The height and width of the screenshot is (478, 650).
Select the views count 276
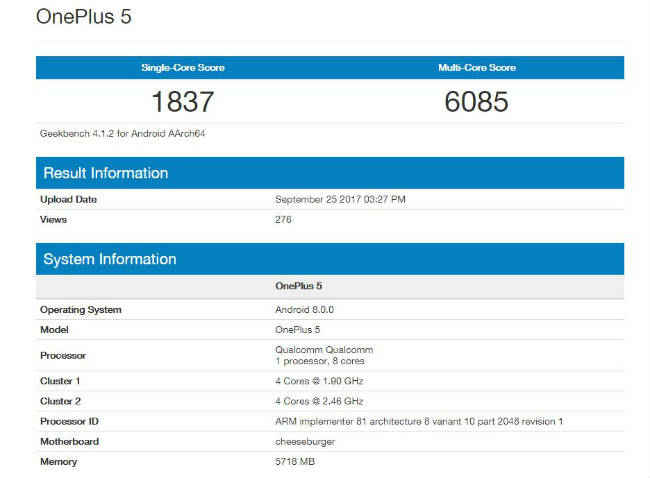click(283, 220)
